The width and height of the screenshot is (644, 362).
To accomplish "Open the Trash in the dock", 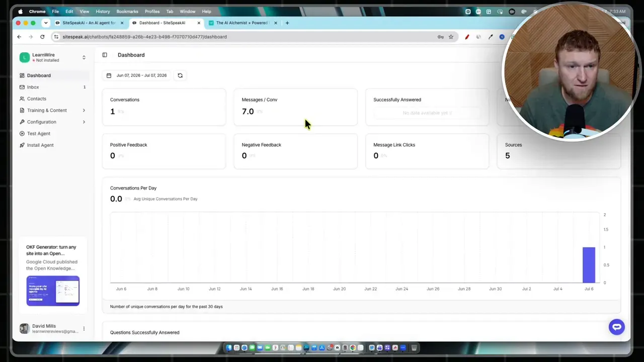I will pos(414,347).
